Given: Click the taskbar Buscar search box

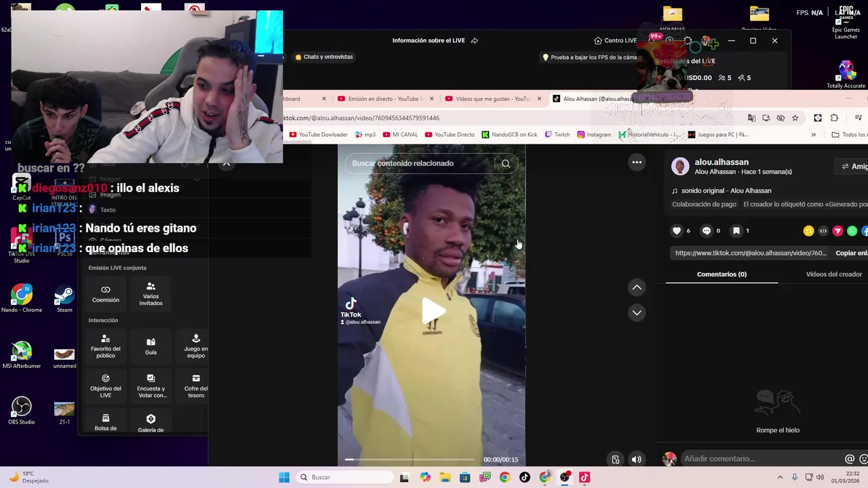Looking at the screenshot, I should coord(344,477).
